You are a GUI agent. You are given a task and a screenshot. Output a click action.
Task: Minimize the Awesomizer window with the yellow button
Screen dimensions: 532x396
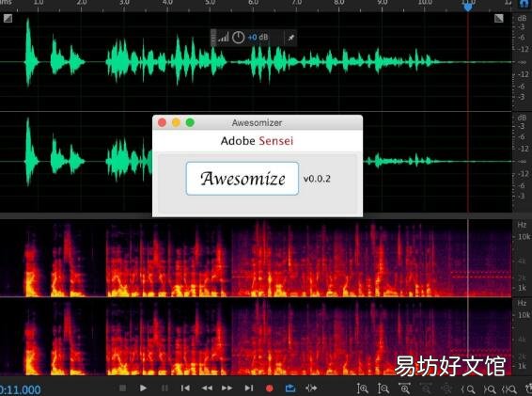(176, 122)
